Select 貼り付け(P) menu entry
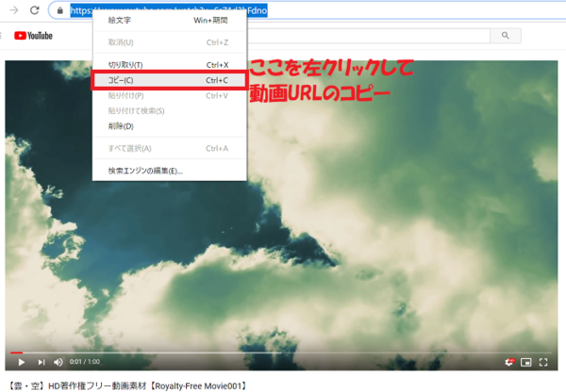This screenshot has width=566, height=392. click(x=170, y=95)
